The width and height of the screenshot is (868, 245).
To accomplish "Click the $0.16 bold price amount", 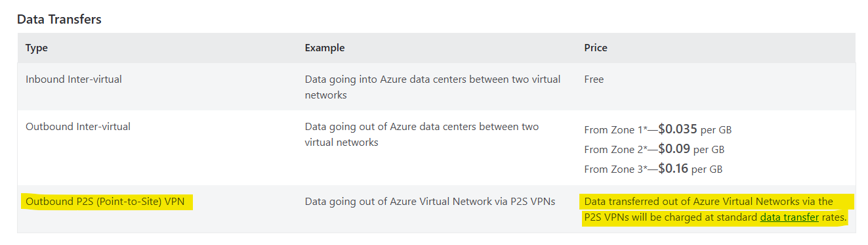I will pos(672,169).
